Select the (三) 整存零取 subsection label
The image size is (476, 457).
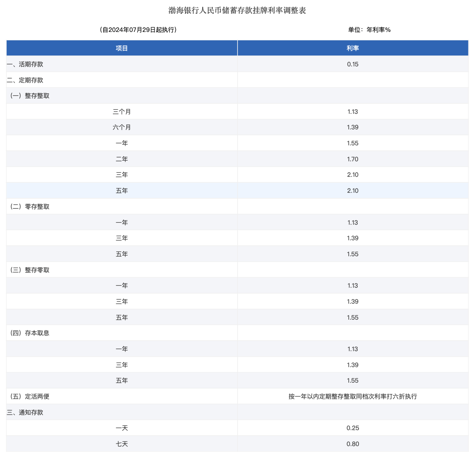(29, 270)
